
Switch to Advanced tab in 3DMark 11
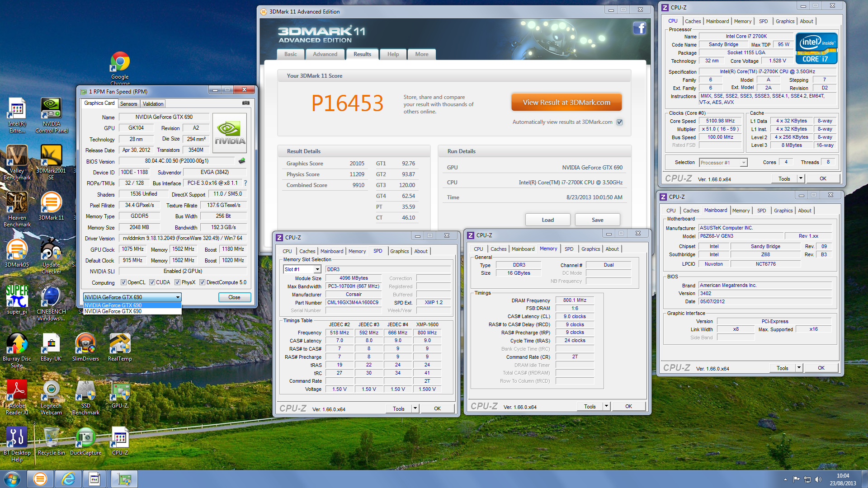(325, 54)
